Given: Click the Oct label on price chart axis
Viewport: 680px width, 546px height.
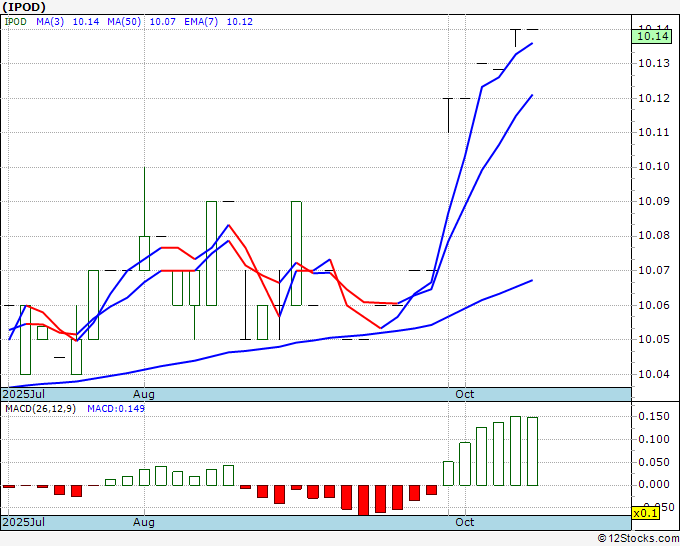Looking at the screenshot, I should coord(464,394).
